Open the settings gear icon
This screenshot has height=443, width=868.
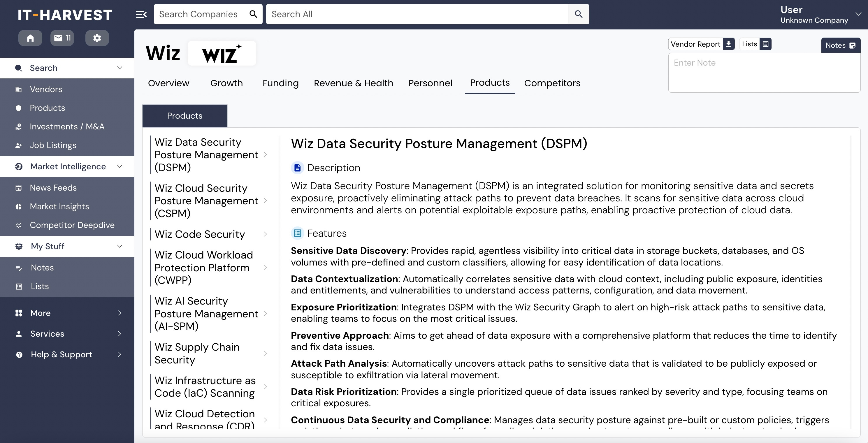pos(97,38)
